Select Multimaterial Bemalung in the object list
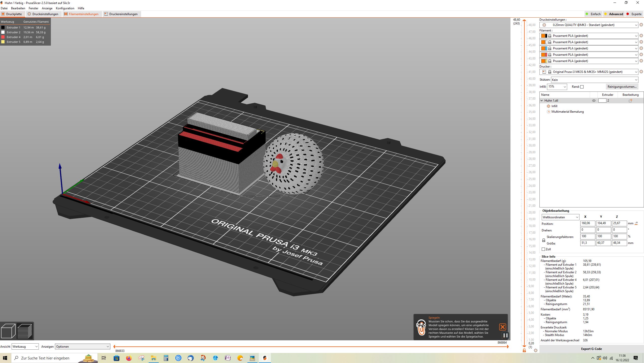Viewport: 644px width, 363px height. (567, 112)
